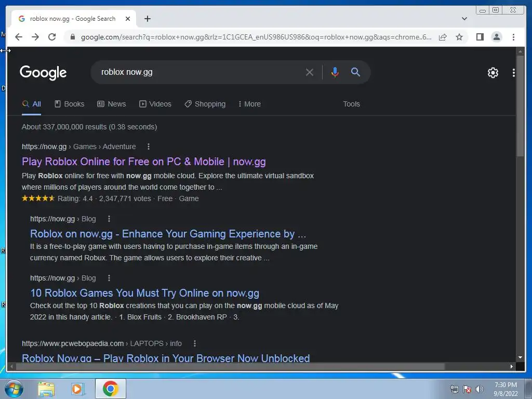Viewport: 532px width, 399px height.
Task: Switch to News results
Action: 112,104
